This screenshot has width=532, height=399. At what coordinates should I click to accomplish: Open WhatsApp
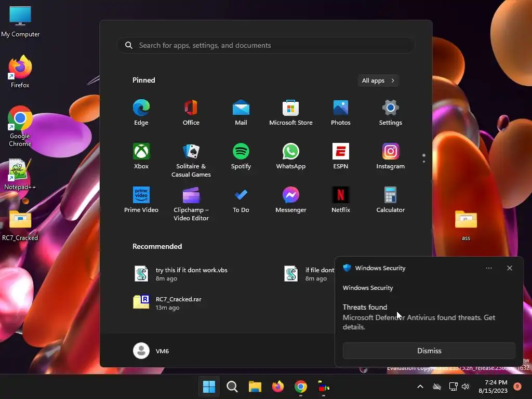pos(291,156)
